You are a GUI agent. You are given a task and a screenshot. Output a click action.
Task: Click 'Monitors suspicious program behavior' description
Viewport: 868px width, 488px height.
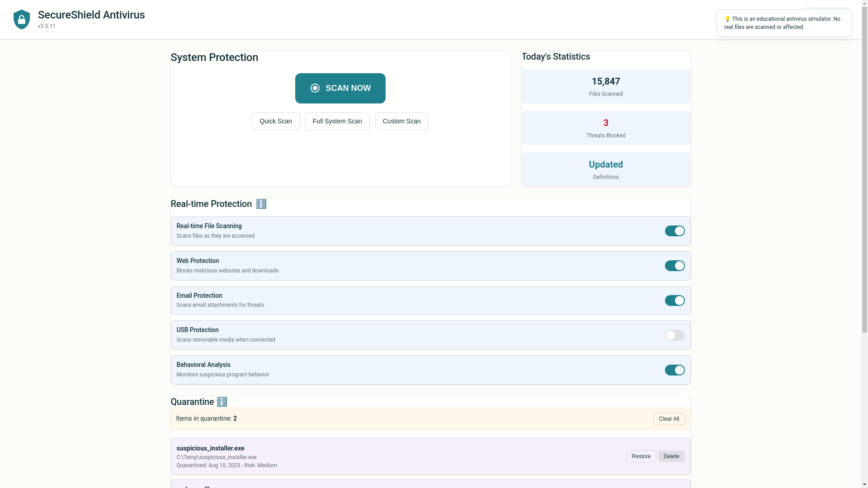coord(223,375)
